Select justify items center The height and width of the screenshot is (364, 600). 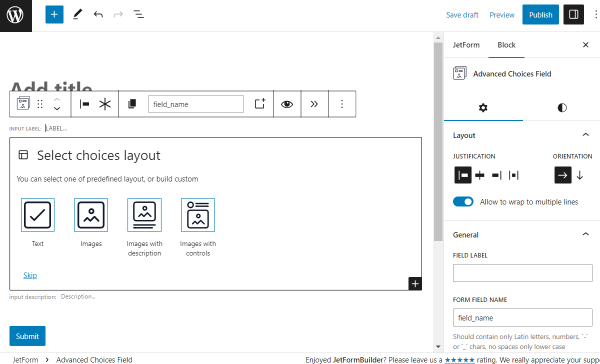tap(480, 175)
